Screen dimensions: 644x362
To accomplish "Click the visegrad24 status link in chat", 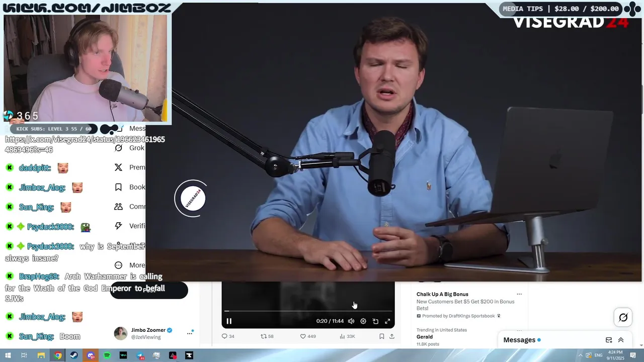I will [85, 144].
